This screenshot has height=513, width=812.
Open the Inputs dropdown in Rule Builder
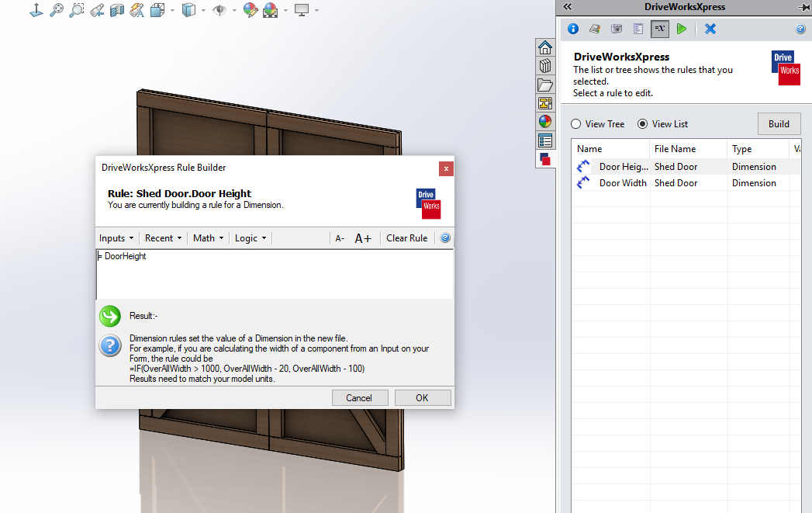tap(116, 238)
